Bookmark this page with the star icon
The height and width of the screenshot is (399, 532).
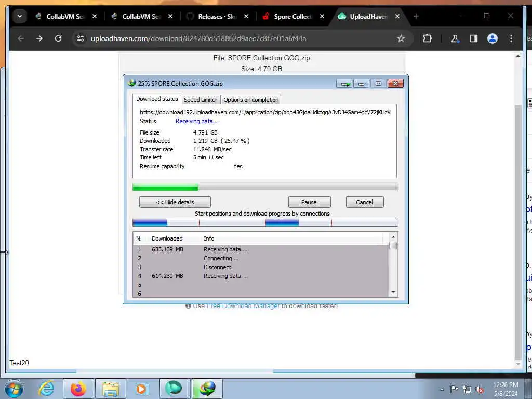[401, 38]
